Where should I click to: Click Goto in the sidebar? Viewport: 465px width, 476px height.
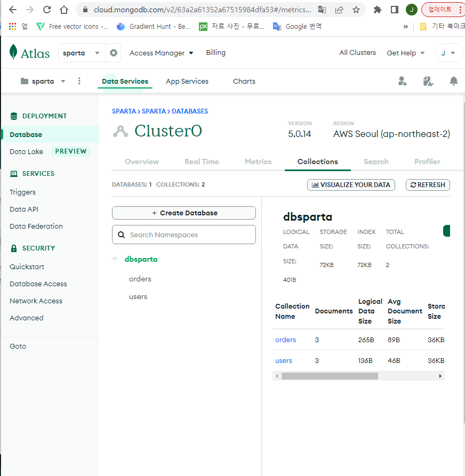[x=18, y=346]
